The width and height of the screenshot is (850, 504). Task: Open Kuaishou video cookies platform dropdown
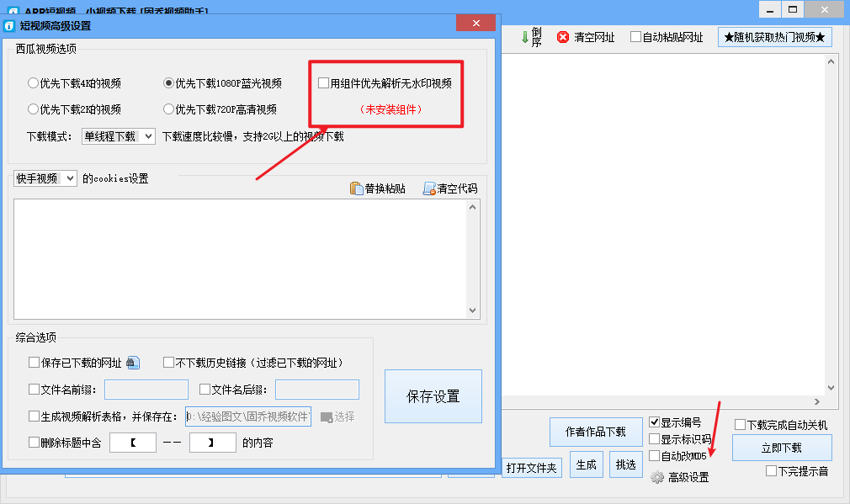pyautogui.click(x=45, y=178)
